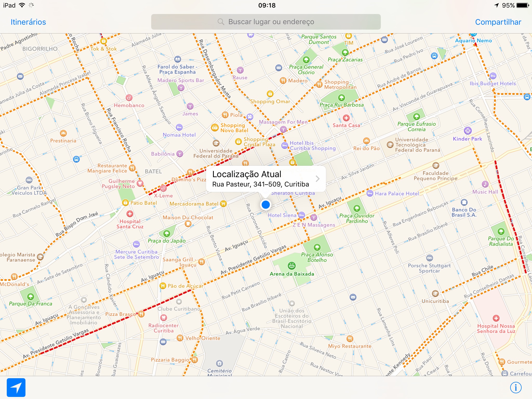Select the Parque Do Radialista pin
Screen dimensions: 532x399
501,231
